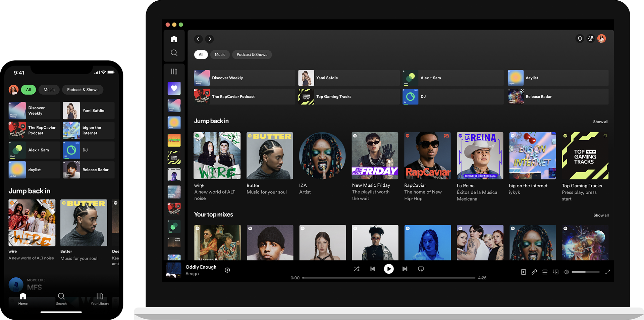Open the play queue icon
Image resolution: width=644 pixels, height=320 pixels.
click(545, 272)
